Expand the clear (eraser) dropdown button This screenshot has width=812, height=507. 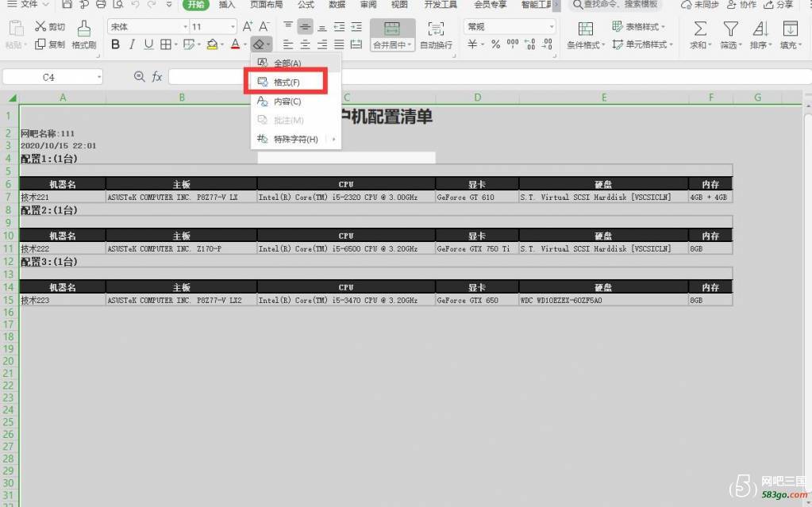click(x=268, y=45)
